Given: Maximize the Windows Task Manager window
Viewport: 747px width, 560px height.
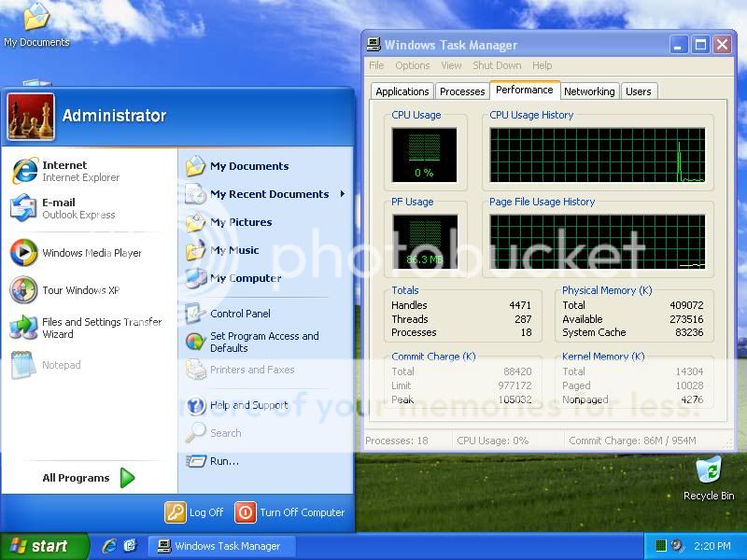Looking at the screenshot, I should coord(700,45).
